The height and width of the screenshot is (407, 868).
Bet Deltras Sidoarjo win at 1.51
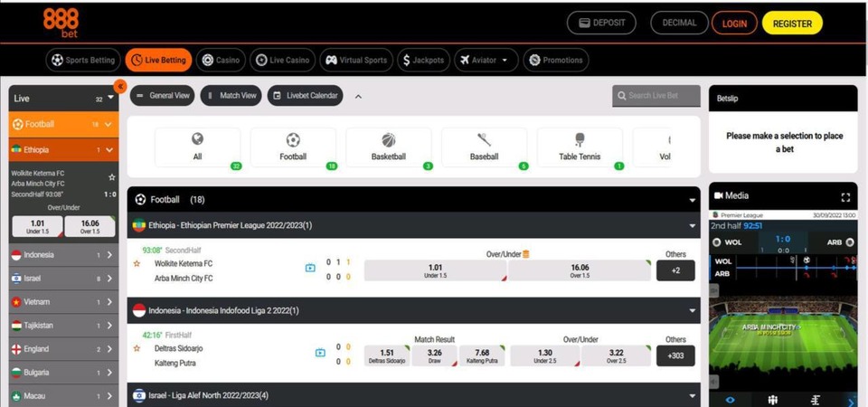tap(387, 355)
